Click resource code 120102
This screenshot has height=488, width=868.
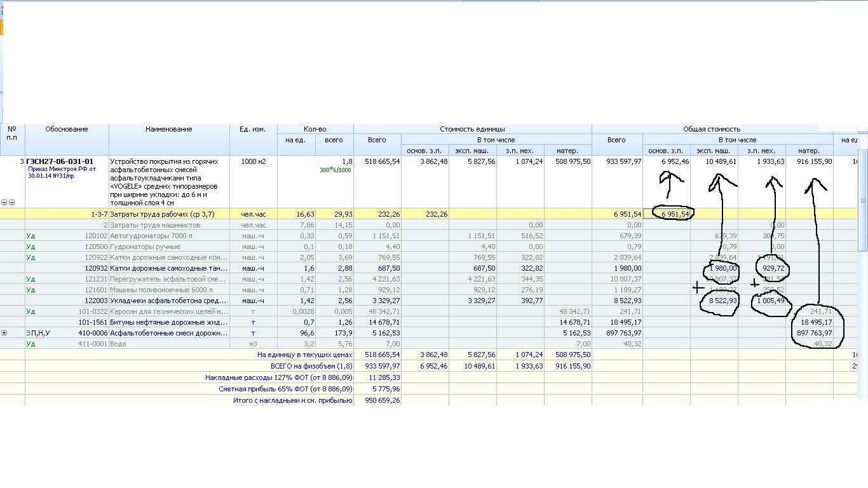[x=97, y=236]
